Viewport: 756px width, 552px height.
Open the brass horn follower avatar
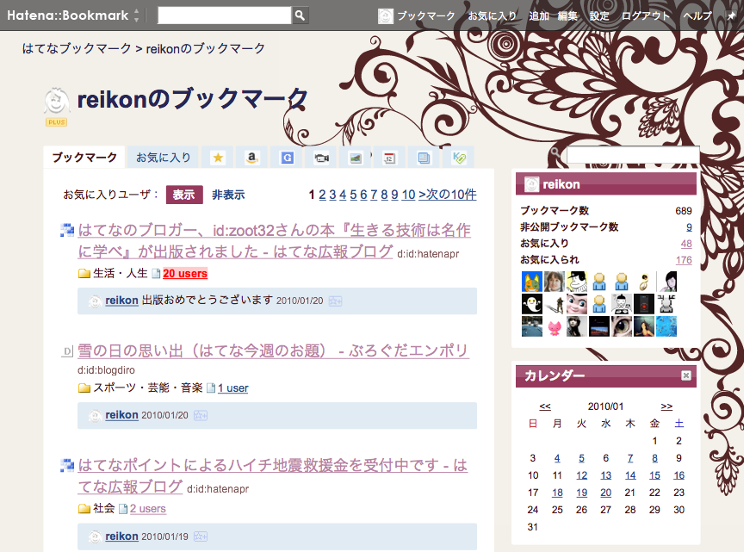[x=644, y=282]
